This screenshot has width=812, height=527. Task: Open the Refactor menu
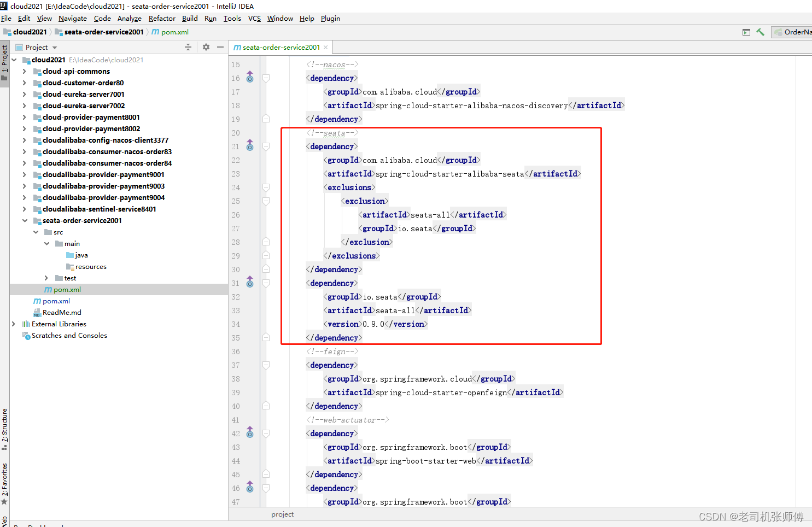162,19
